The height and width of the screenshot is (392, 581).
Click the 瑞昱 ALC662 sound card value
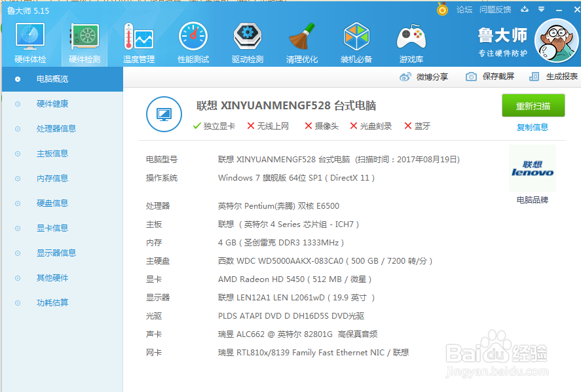pos(297,334)
